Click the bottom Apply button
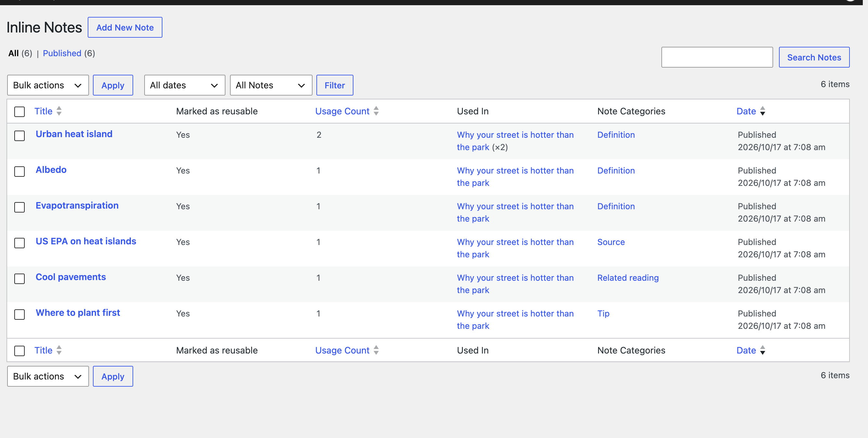Image resolution: width=868 pixels, height=438 pixels. click(113, 376)
